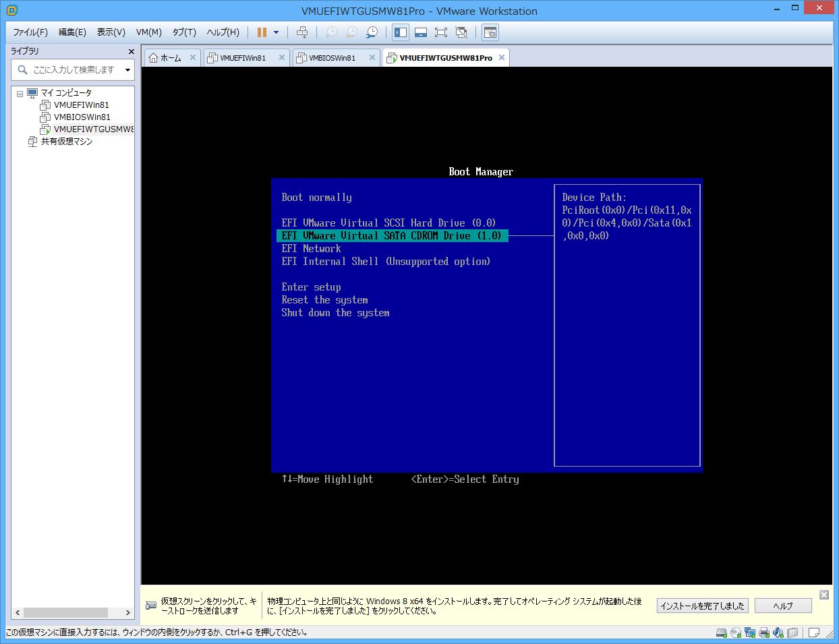Close the ライブラリ panel
839x644 pixels.
tap(132, 51)
